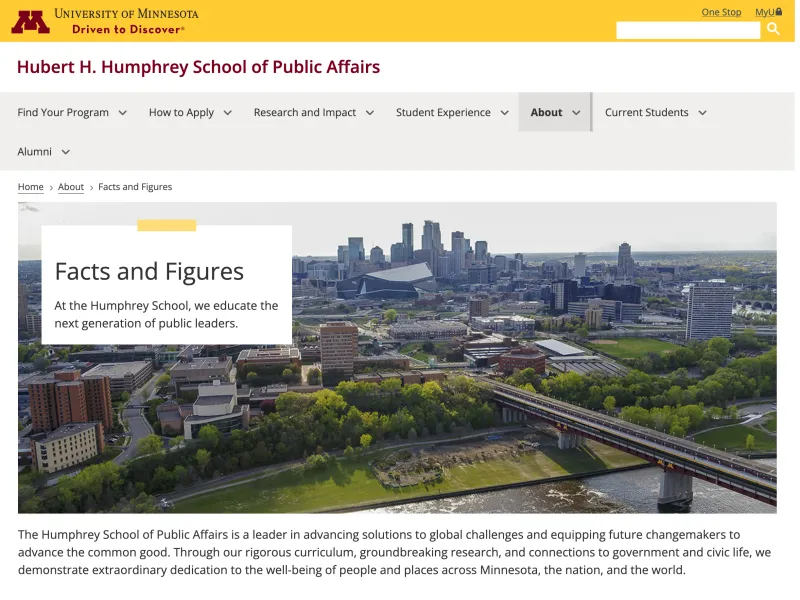Go to Home via breadcrumb link
Screen dimensions: 800x600
pos(30,187)
